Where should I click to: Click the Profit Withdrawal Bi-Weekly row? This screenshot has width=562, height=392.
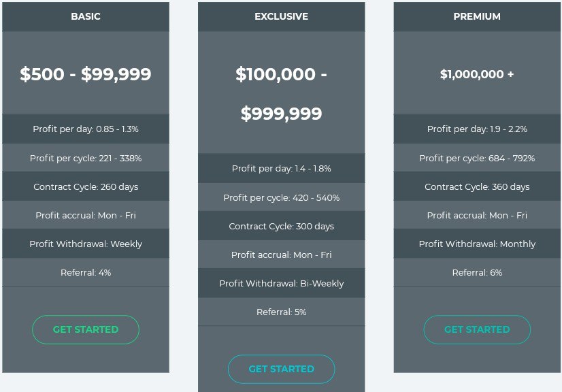pyautogui.click(x=281, y=283)
